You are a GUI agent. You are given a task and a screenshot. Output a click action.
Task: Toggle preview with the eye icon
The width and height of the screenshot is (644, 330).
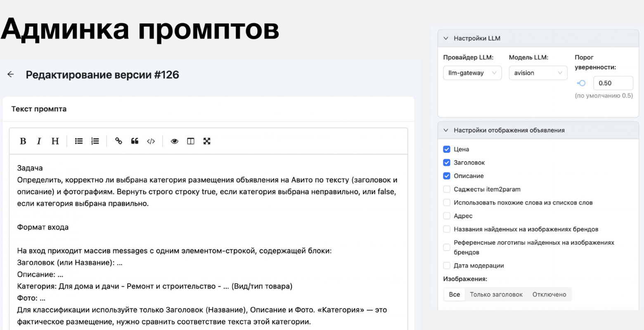[175, 141]
